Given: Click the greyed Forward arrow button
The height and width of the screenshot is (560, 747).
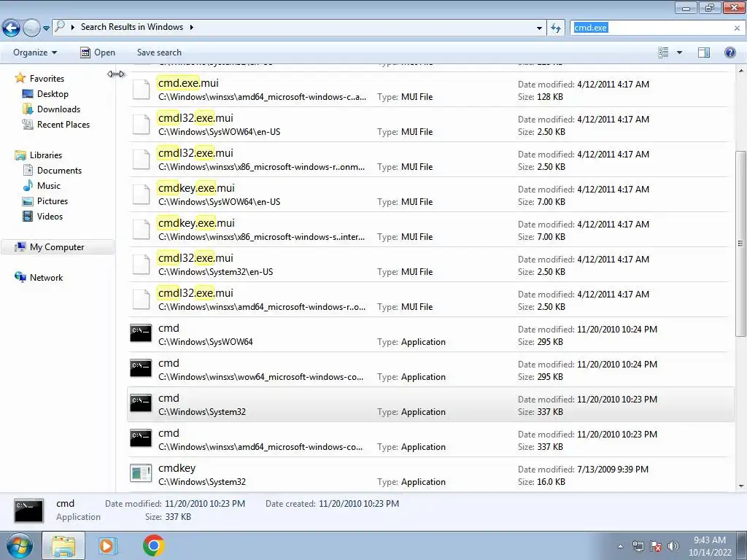Looking at the screenshot, I should (31, 28).
